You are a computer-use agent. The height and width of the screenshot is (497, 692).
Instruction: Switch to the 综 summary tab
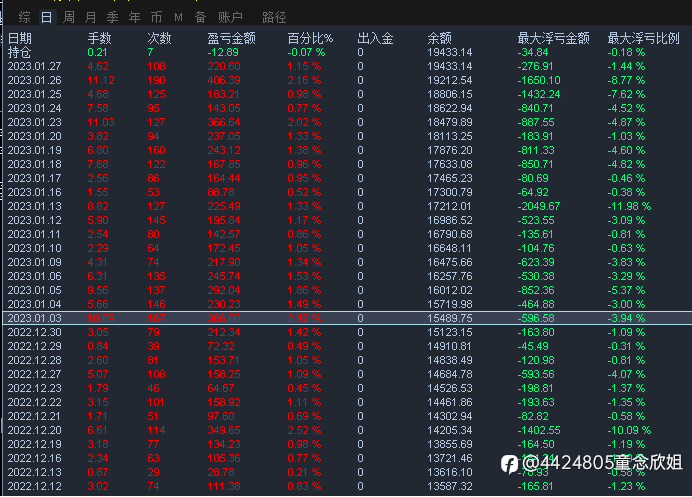pos(25,17)
